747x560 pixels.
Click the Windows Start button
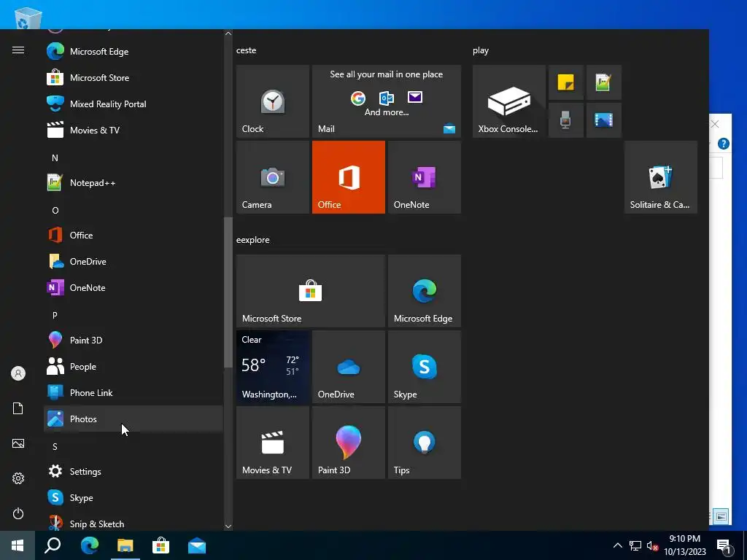point(18,545)
